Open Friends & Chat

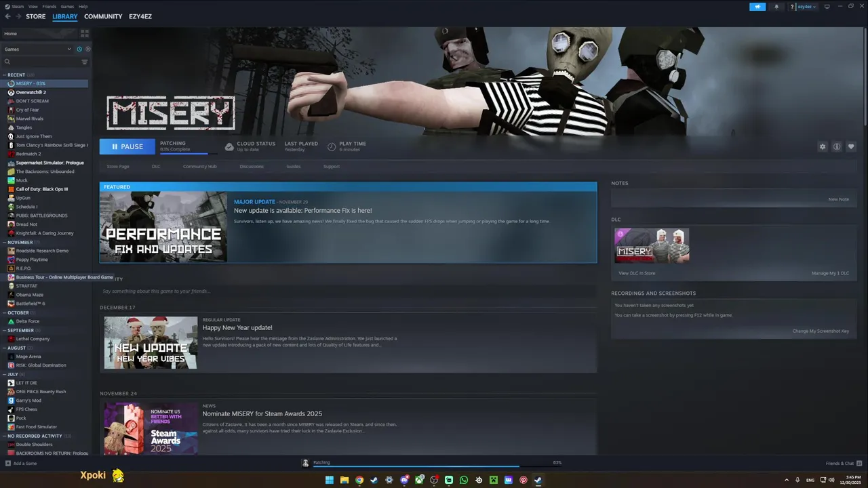843,464
